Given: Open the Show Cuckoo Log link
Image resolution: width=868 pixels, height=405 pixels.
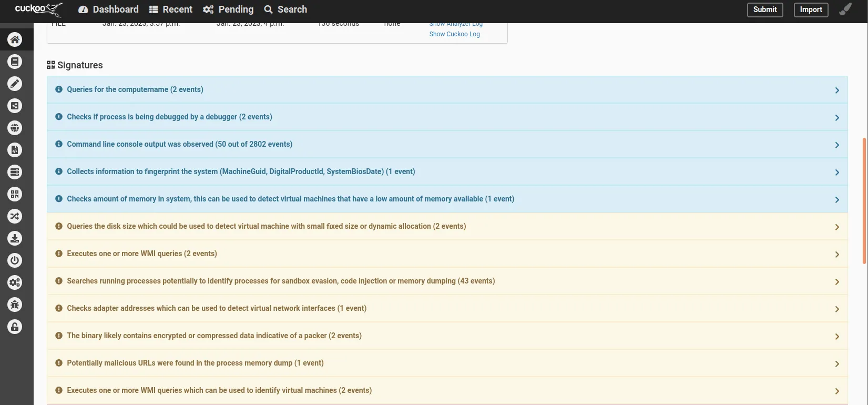Looking at the screenshot, I should (x=454, y=34).
